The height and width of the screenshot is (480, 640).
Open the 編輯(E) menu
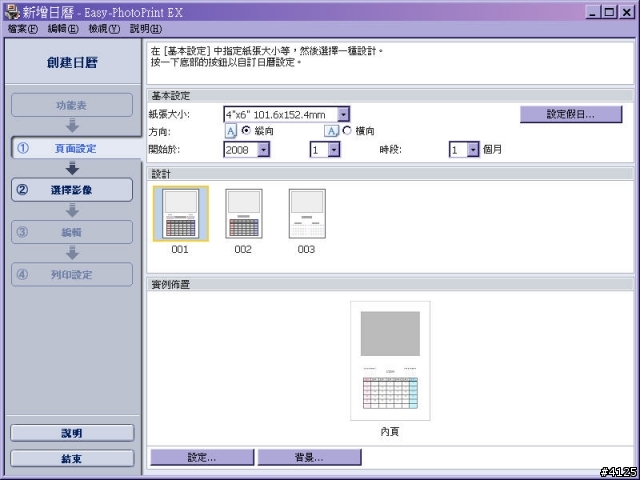63,29
